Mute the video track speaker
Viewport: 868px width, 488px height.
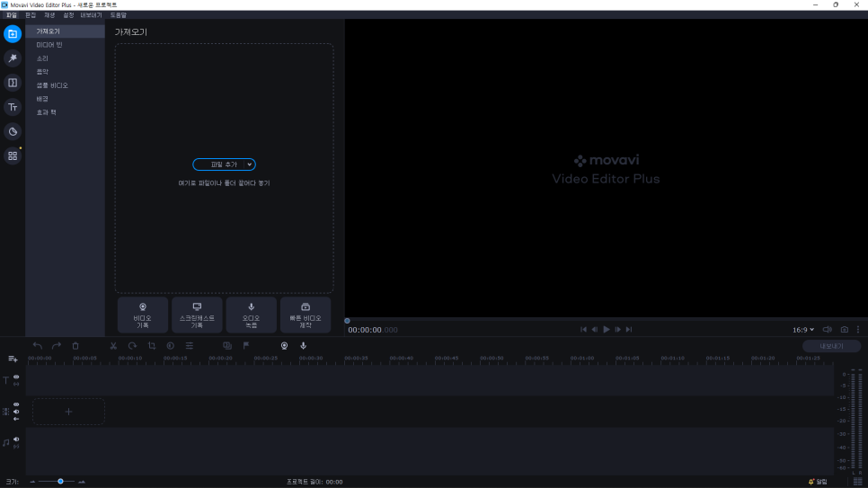16,412
